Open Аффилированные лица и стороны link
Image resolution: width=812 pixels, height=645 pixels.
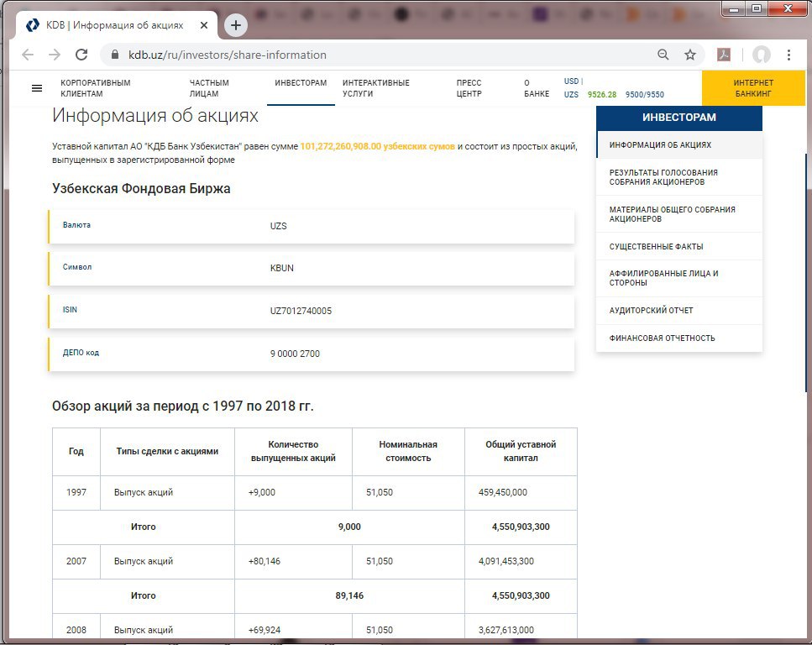pos(679,278)
